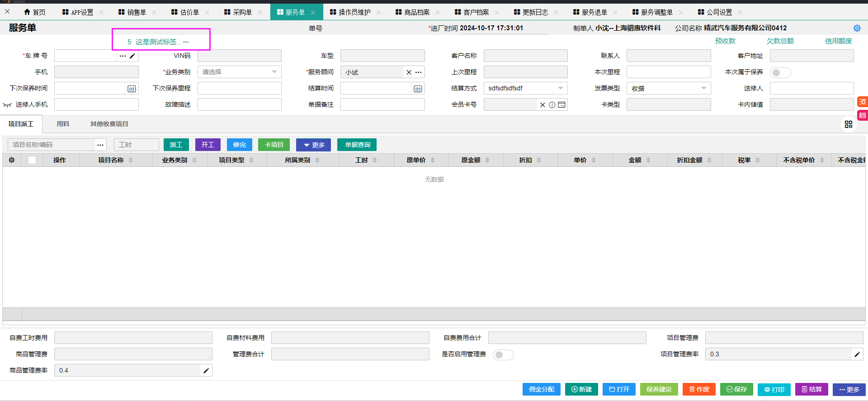Open the 发票类型 dropdown

668,89
